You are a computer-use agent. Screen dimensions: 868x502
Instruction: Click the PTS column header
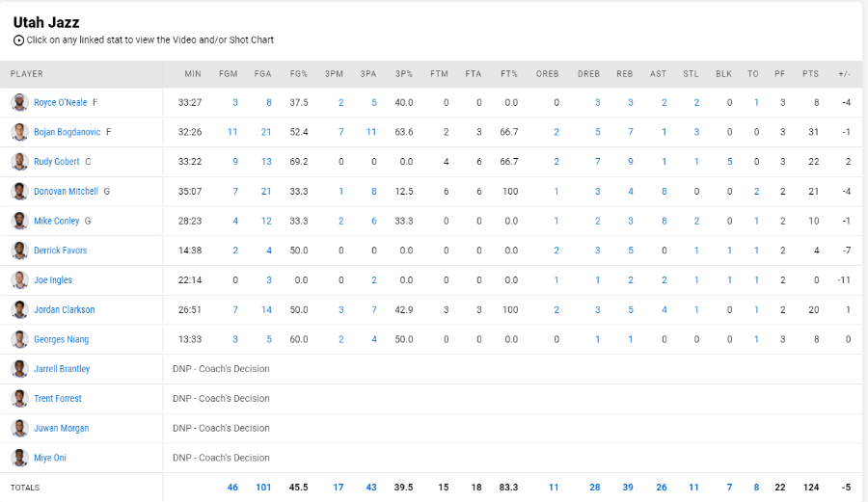810,74
